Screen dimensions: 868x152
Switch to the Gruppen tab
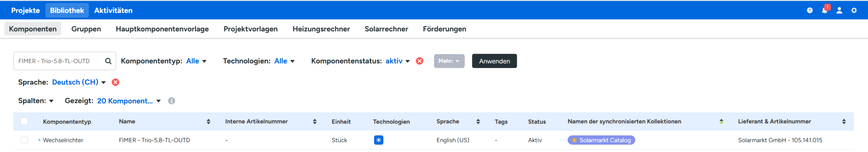pos(86,29)
